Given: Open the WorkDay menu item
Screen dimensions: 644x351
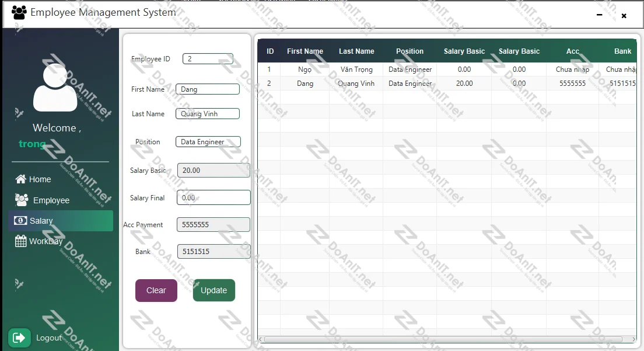Looking at the screenshot, I should [x=45, y=241].
